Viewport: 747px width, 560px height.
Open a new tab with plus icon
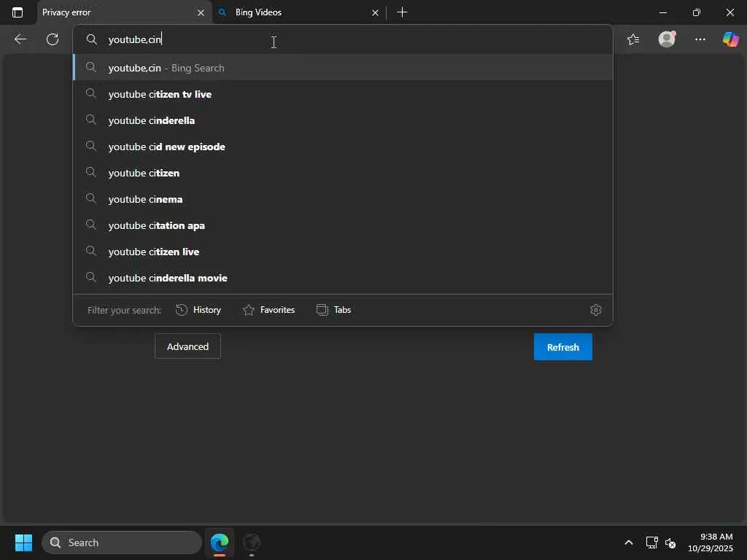pos(402,12)
